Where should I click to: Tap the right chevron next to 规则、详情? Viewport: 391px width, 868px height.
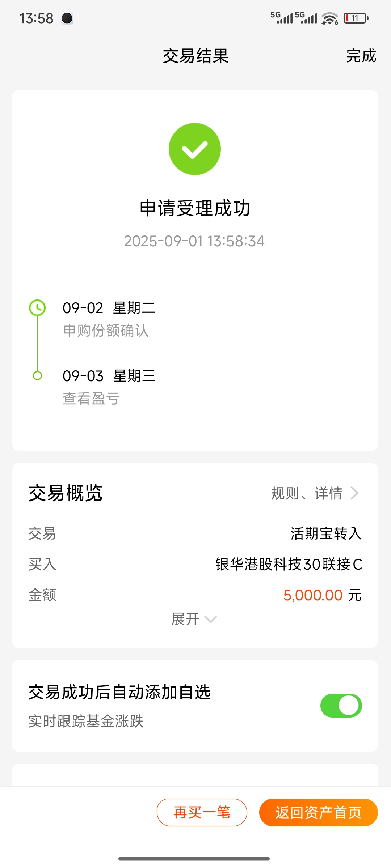pos(355,493)
